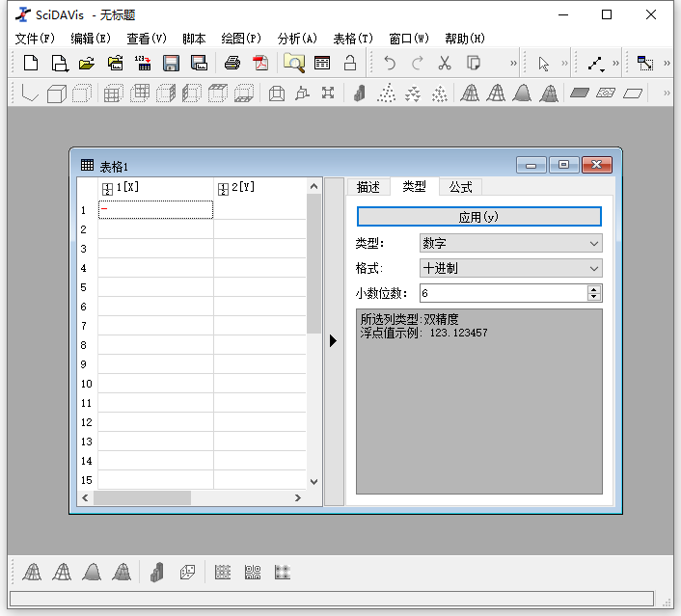This screenshot has height=616, width=681.
Task: Click the dice icon in bottom toolbar
Action: (187, 572)
